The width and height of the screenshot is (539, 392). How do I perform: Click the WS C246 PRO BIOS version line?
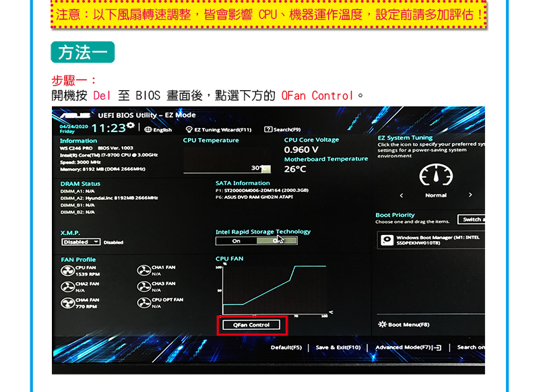point(96,148)
